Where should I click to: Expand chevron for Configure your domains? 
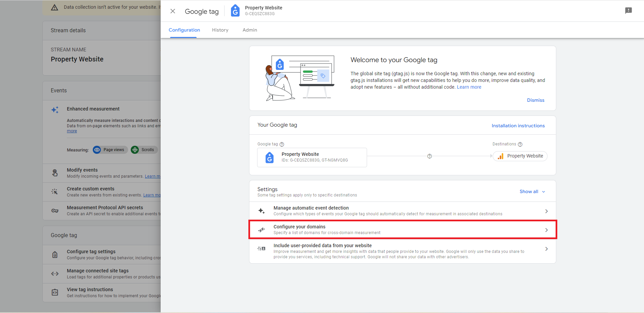(547, 230)
